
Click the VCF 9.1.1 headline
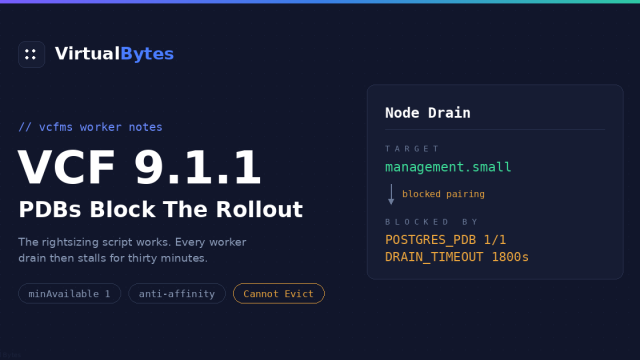(139, 168)
